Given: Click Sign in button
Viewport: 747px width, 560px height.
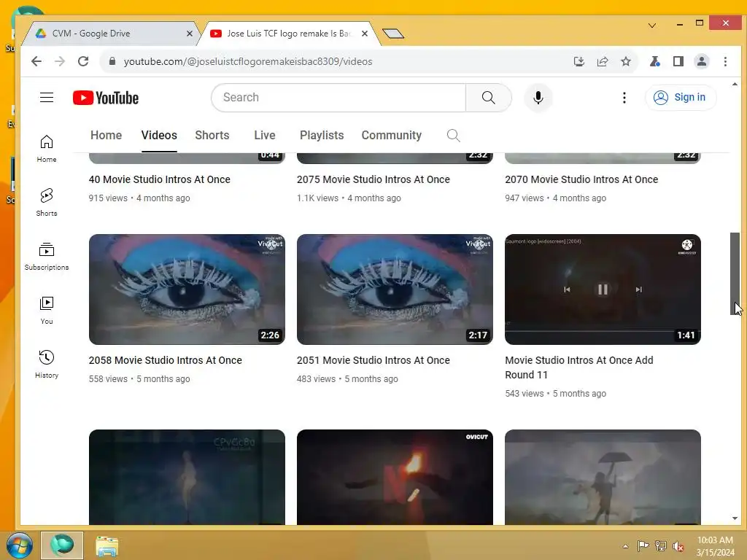Looking at the screenshot, I should pos(681,97).
